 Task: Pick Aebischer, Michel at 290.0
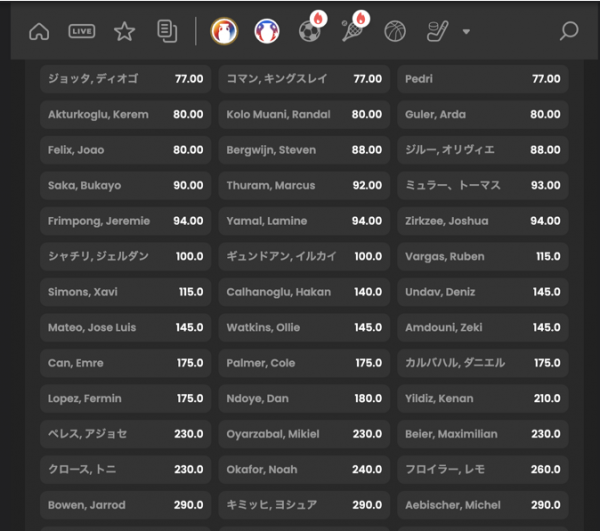coord(483,505)
